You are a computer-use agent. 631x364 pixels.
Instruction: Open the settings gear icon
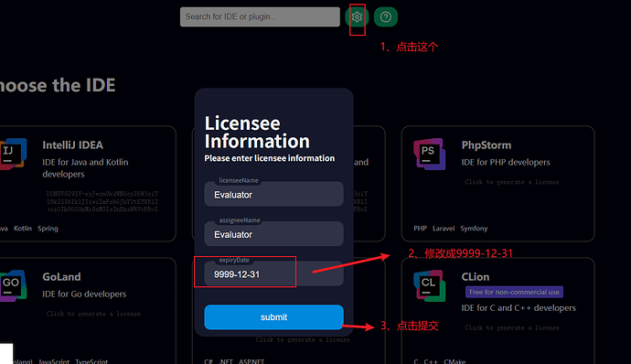point(357,16)
